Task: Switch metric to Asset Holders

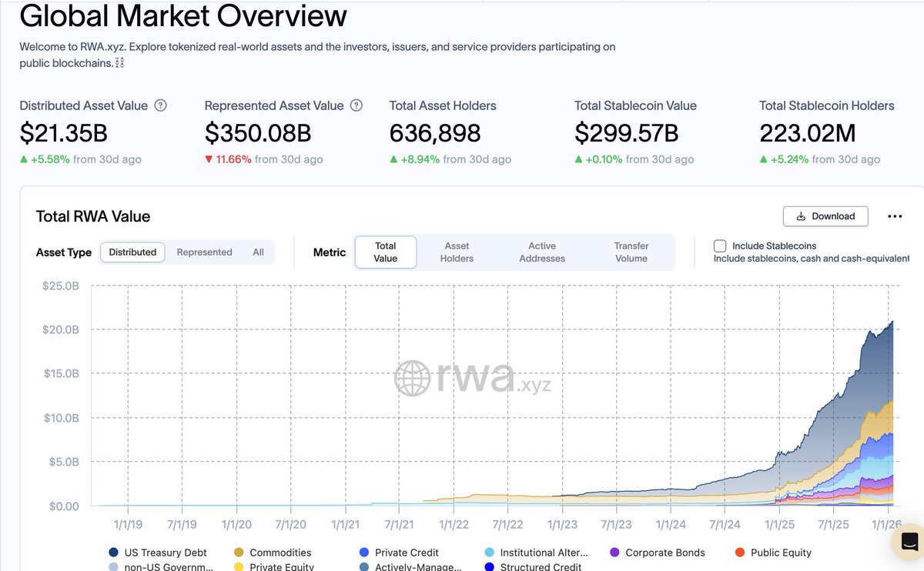Action: click(457, 252)
